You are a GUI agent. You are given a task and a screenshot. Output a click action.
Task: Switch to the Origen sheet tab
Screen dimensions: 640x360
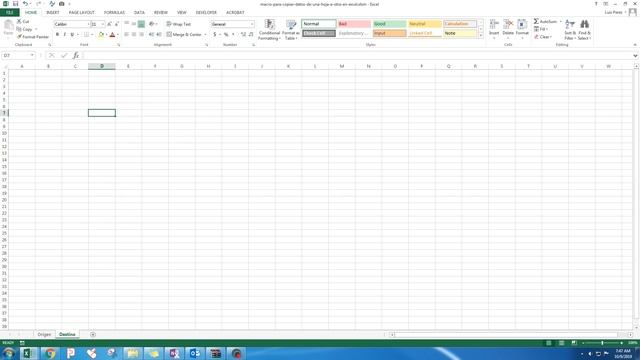pyautogui.click(x=44, y=334)
